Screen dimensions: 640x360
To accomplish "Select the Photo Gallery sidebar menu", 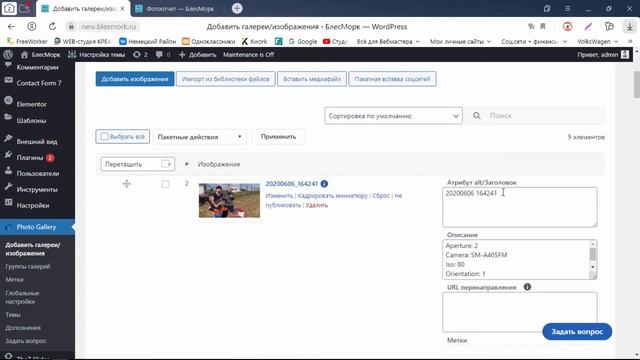I will click(37, 227).
